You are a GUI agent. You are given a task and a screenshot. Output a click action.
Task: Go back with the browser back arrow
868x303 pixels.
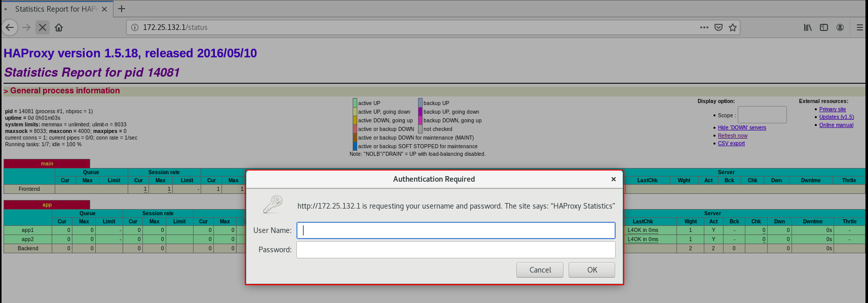tap(10, 27)
